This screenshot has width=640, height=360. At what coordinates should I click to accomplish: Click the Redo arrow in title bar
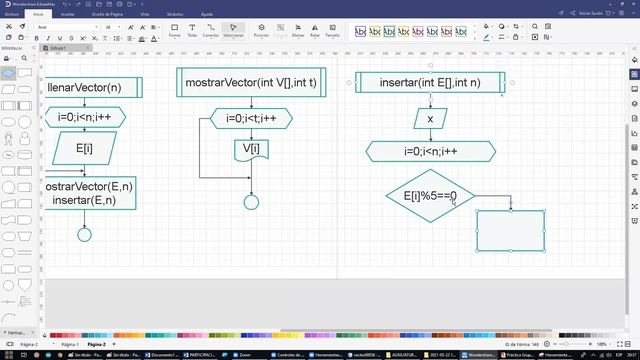[78, 4]
